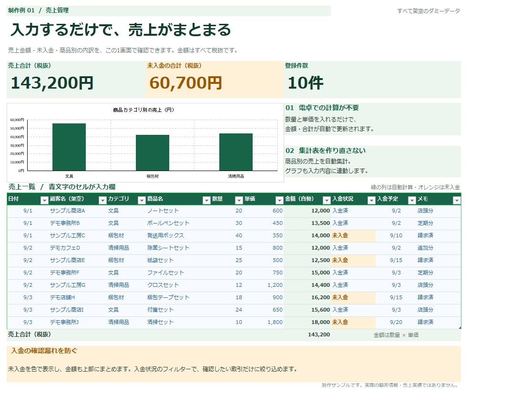Open the 入金状況 filter dropdown
This screenshot has height=405, width=532.
[x=371, y=201]
